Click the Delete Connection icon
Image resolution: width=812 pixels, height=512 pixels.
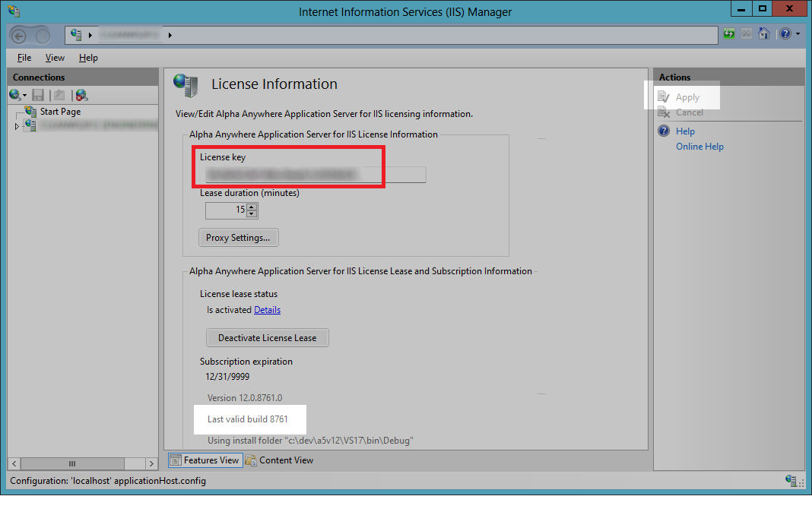pos(81,95)
